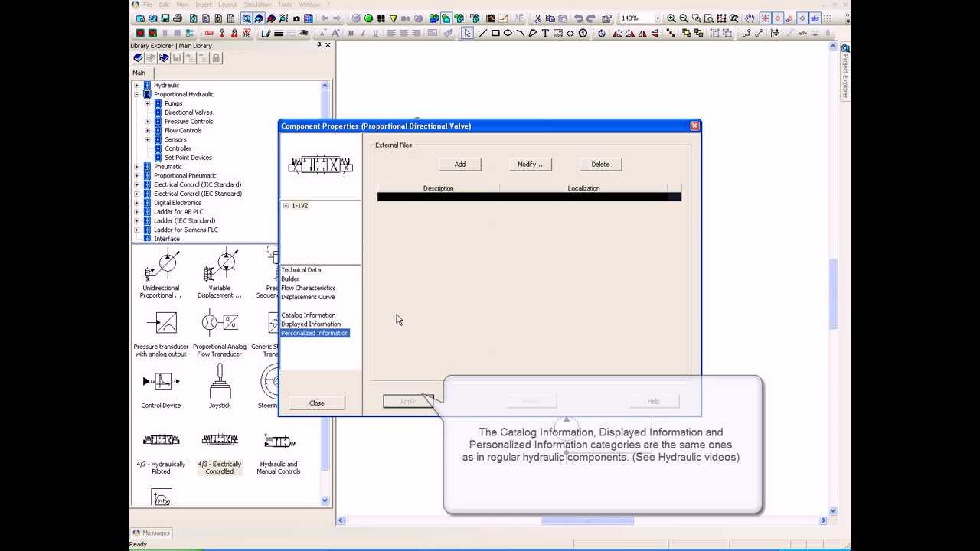The image size is (980, 551).
Task: Expand the Sensors tree node
Action: click(x=148, y=139)
